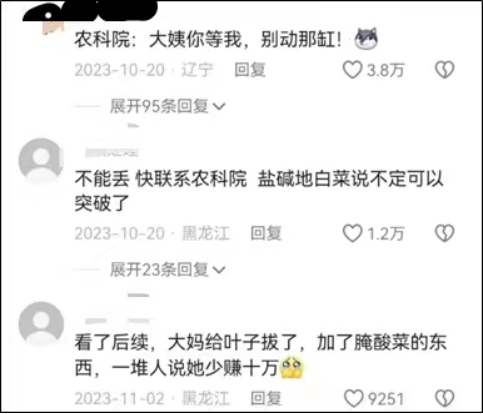Dislike the 农科院 comment from 辽宁
Screen dimensions: 483x414
tap(445, 70)
